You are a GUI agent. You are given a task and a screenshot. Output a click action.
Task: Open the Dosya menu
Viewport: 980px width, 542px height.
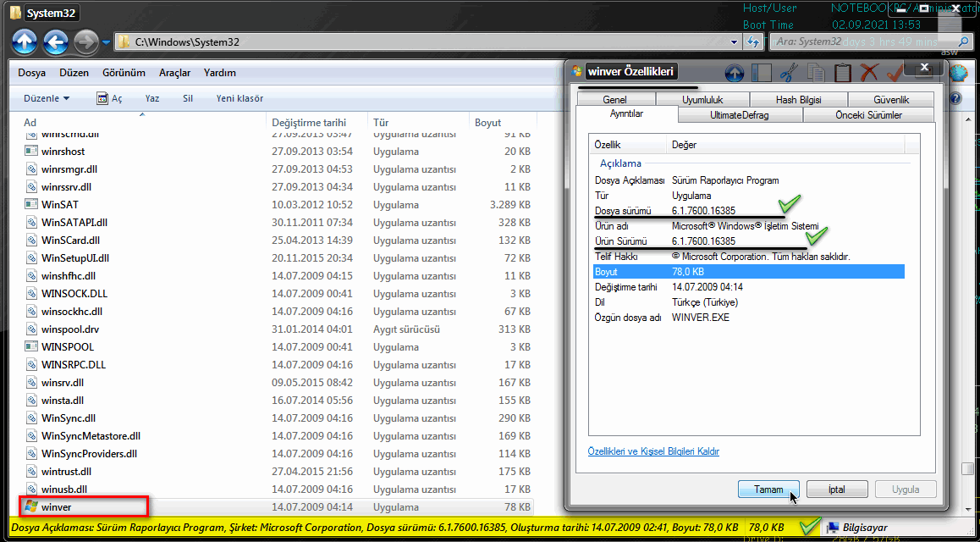point(31,73)
